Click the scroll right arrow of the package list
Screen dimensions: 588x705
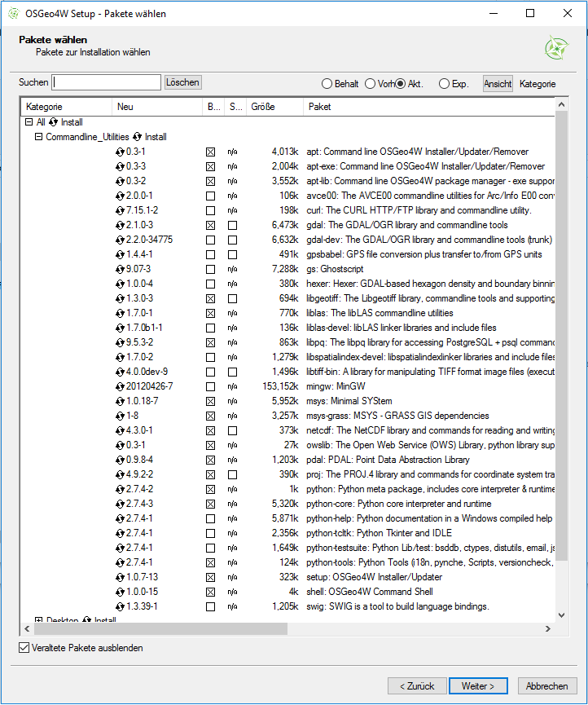(548, 628)
